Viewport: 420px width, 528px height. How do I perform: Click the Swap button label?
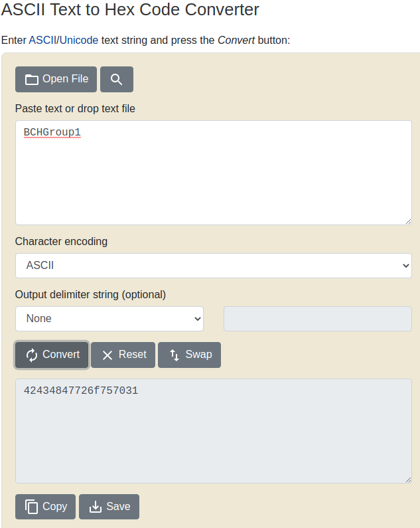(x=198, y=355)
